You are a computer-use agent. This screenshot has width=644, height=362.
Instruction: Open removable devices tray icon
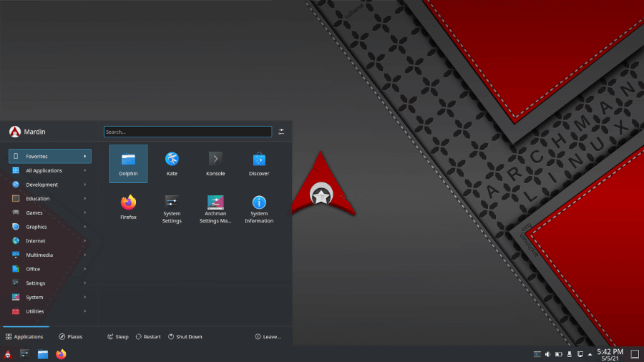570,354
